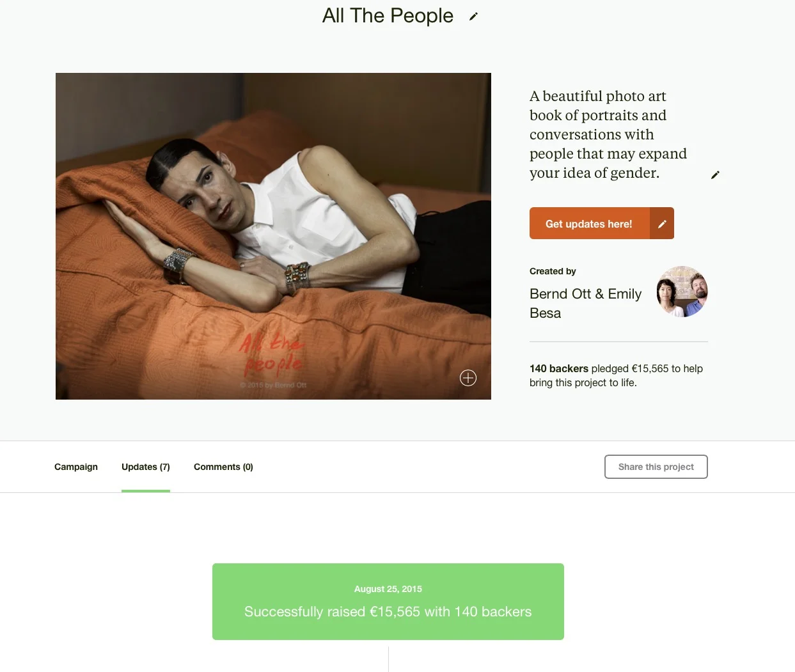Open the creators' round avatar photo
Image resolution: width=795 pixels, height=672 pixels.
point(682,292)
